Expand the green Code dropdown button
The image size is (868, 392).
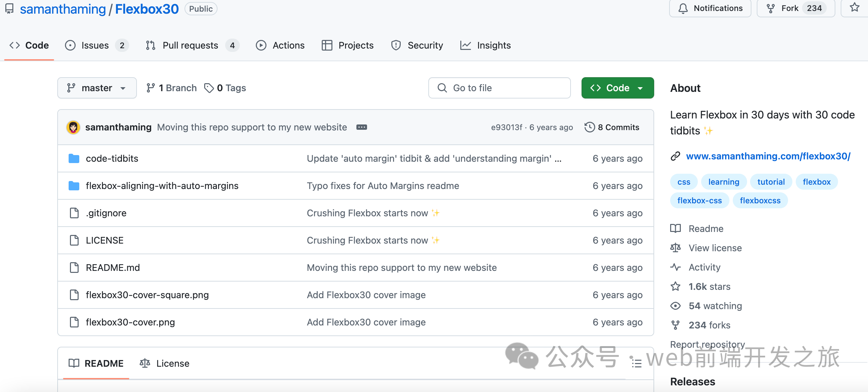click(x=617, y=88)
